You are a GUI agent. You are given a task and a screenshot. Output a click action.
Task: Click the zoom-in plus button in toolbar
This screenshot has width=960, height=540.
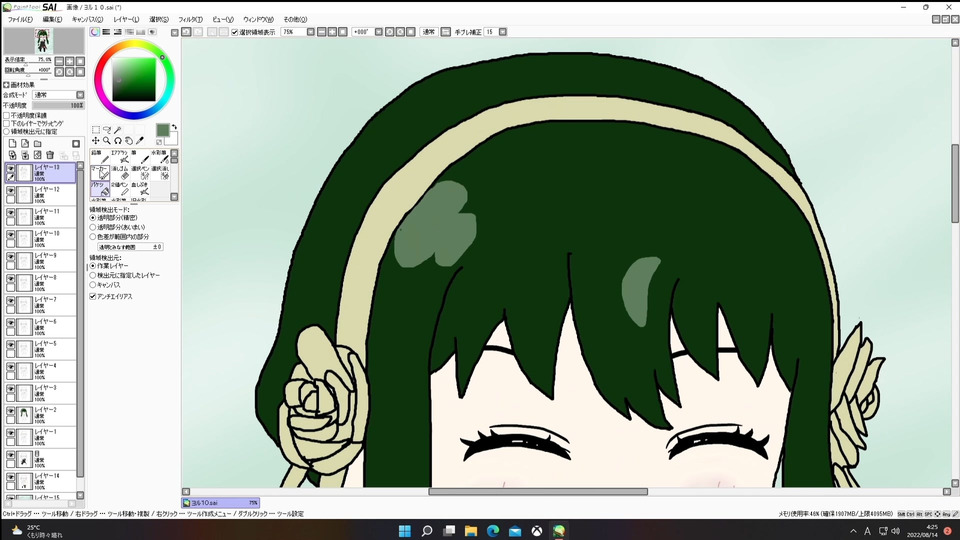332,32
